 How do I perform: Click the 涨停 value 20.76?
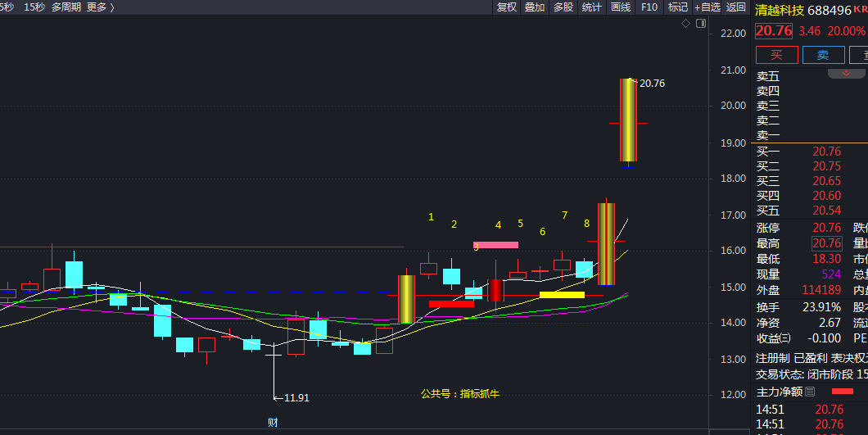coord(826,228)
